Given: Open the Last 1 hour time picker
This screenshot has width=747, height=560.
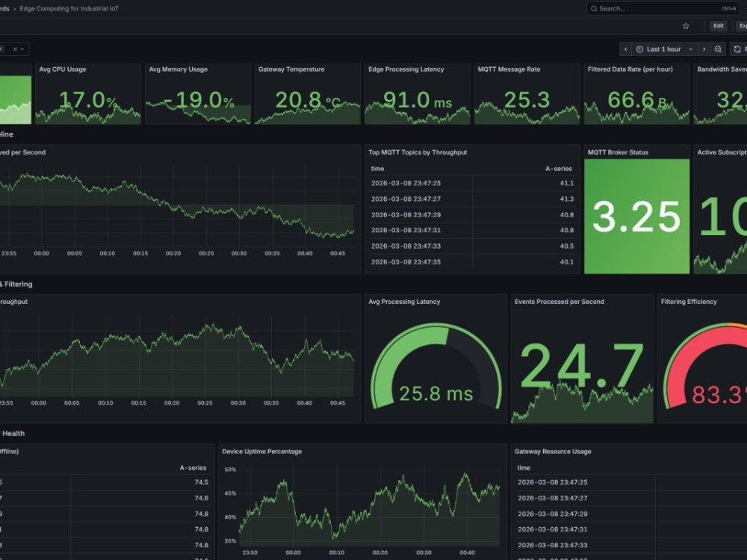Looking at the screenshot, I should [664, 49].
